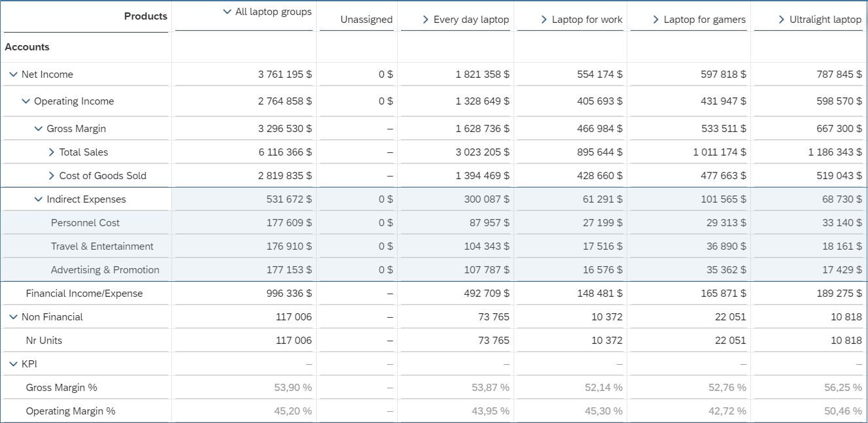This screenshot has height=423, width=868.
Task: Collapse the Non Financial row
Action: click(x=13, y=317)
